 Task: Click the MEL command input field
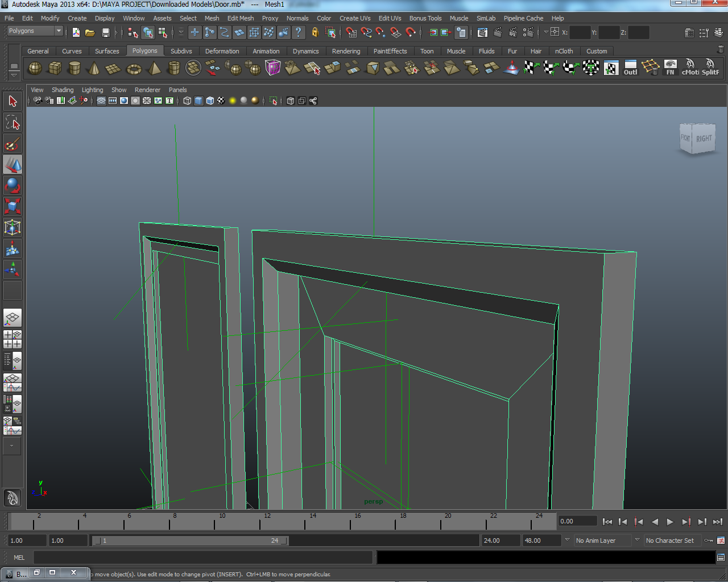[x=202, y=558]
